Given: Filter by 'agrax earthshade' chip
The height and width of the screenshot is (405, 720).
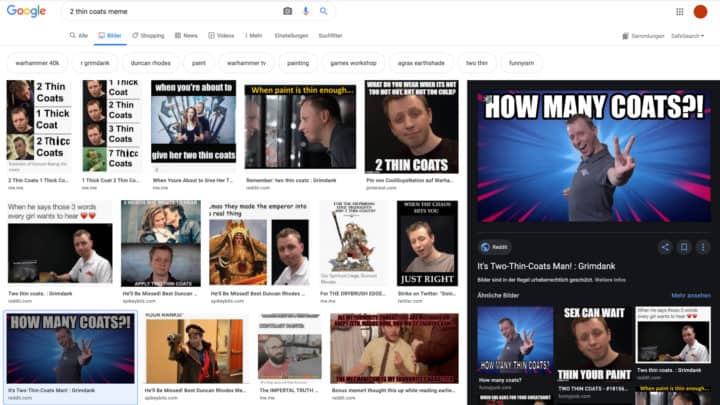Looking at the screenshot, I should coord(421,63).
